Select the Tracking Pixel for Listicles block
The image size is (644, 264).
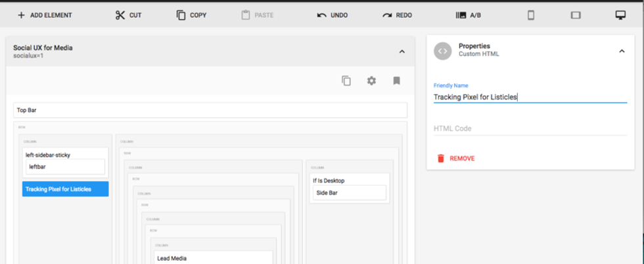[65, 190]
